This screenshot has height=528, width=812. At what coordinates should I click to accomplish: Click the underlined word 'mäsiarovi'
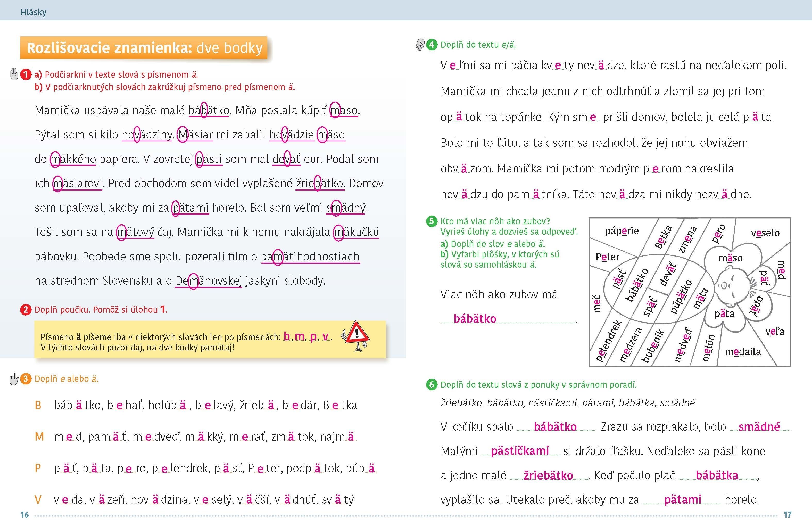point(77,183)
